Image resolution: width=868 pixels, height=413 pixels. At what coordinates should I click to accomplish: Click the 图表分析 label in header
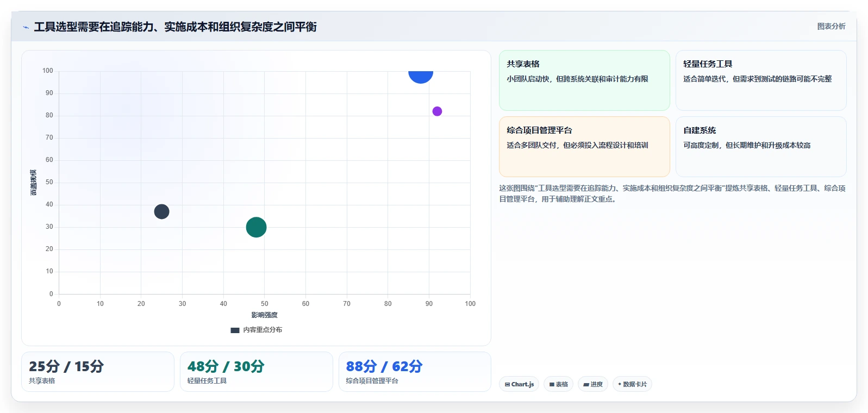pos(831,26)
